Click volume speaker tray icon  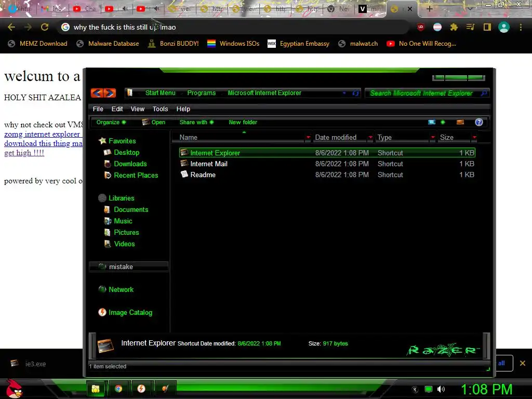coord(441,389)
